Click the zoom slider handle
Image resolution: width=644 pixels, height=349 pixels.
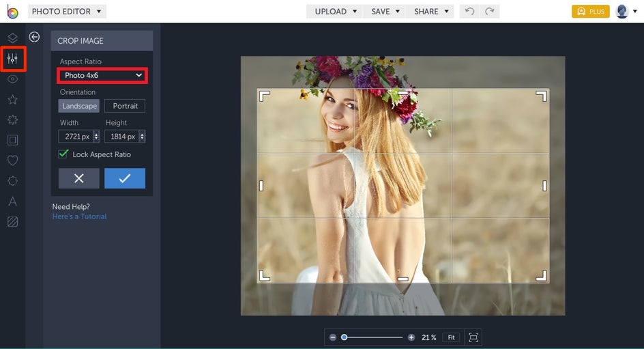click(x=345, y=337)
